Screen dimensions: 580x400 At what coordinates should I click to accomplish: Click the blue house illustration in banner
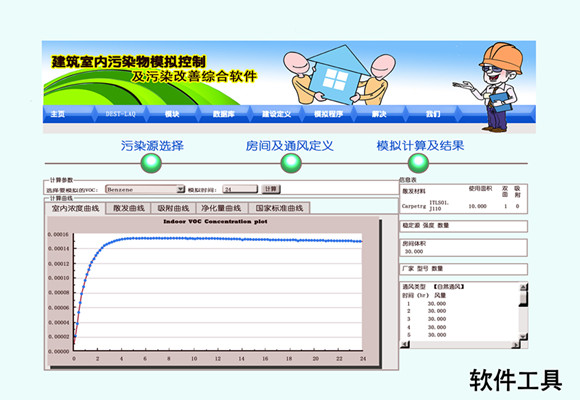336,75
